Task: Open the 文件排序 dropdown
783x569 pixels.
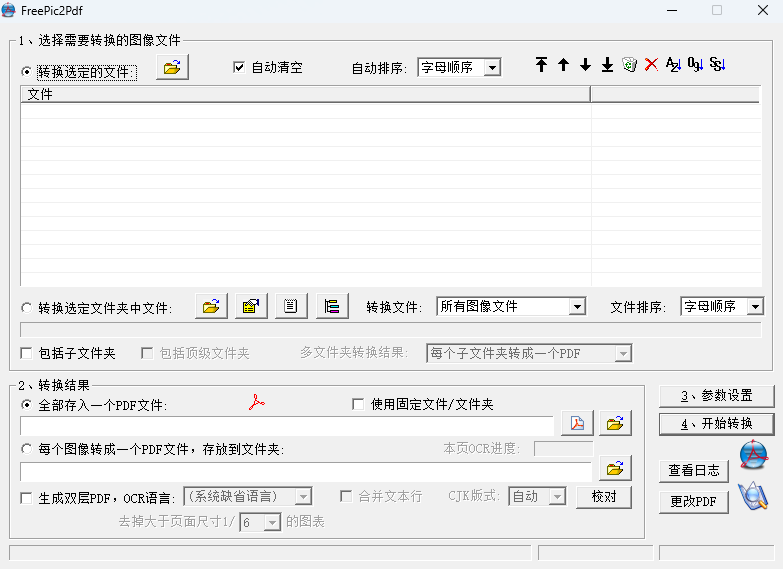Action: 754,307
